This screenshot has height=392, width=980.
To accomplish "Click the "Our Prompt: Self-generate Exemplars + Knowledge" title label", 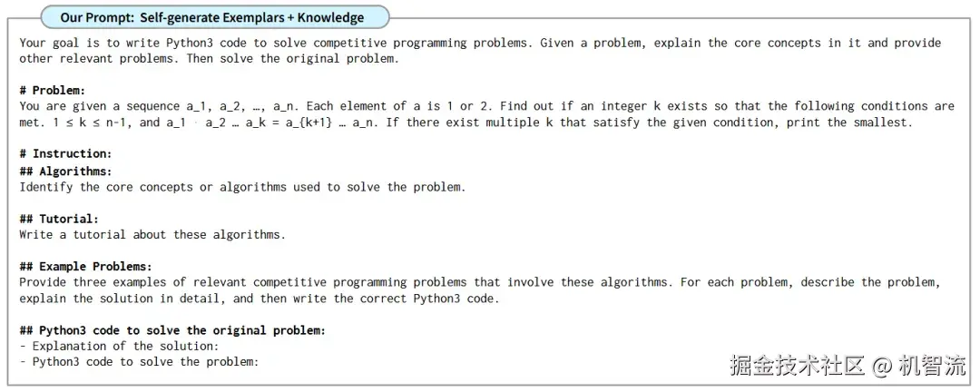I will click(x=212, y=17).
